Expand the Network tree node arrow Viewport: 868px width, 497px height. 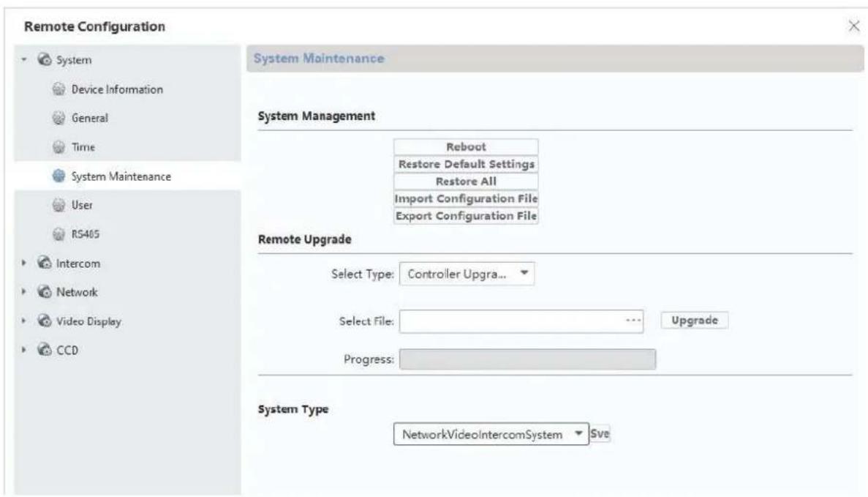(x=24, y=291)
